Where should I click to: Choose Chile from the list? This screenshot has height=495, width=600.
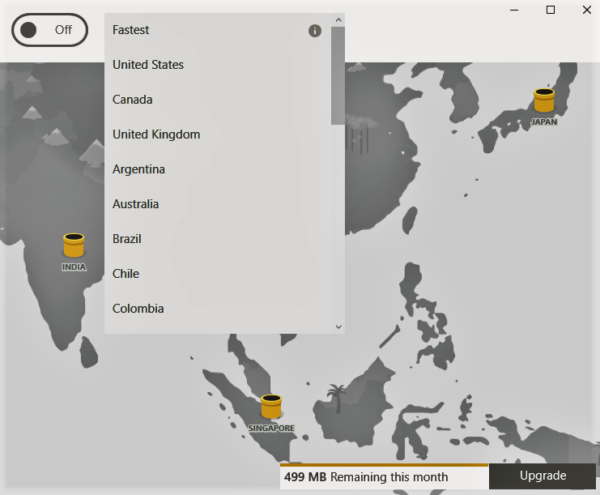pos(218,274)
